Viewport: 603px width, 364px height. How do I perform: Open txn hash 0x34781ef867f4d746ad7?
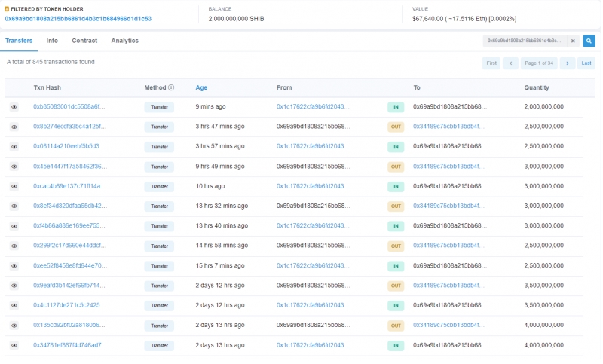70,345
